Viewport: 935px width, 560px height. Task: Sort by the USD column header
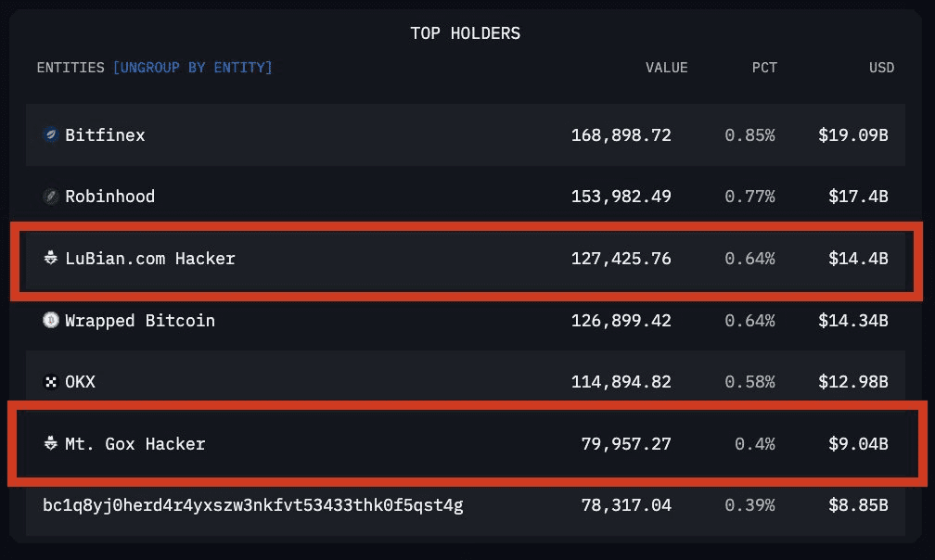pos(881,68)
